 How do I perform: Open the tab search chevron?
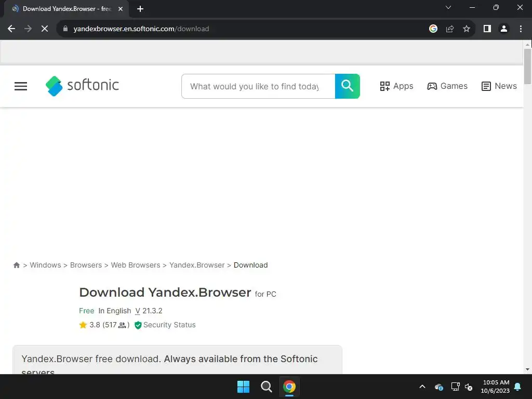(448, 7)
